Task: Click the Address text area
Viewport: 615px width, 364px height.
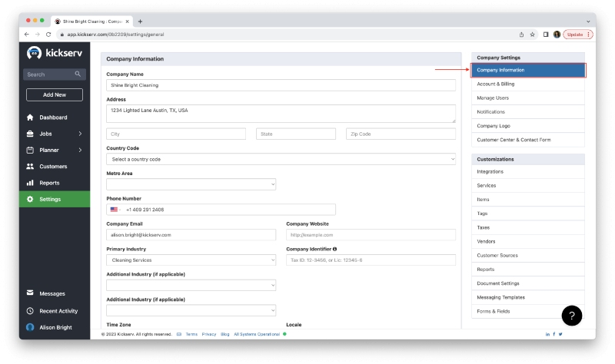Action: pyautogui.click(x=281, y=114)
